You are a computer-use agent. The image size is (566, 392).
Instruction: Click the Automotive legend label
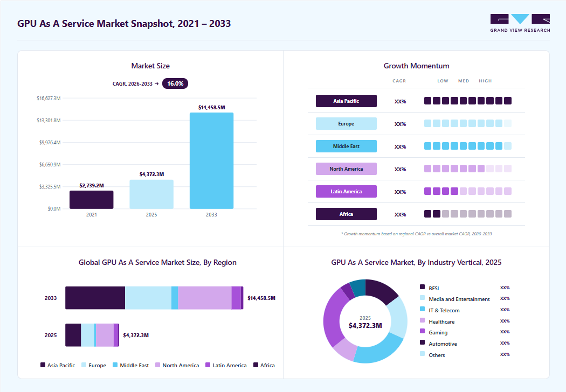click(x=443, y=344)
